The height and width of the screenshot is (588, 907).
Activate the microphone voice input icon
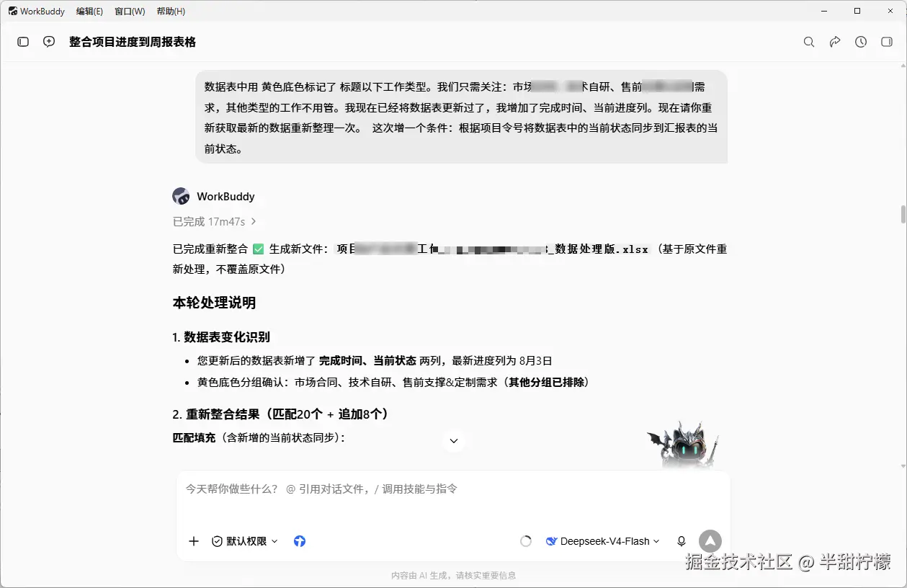click(x=682, y=541)
